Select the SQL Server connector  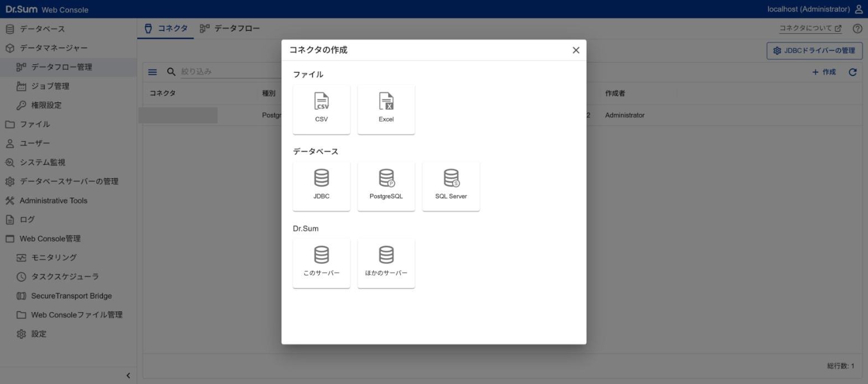tap(451, 186)
